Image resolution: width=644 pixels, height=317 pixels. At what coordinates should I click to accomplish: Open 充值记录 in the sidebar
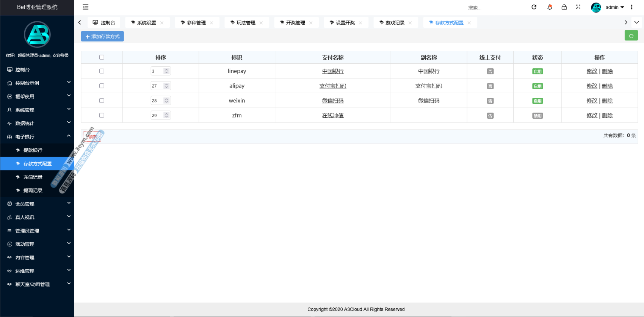[x=33, y=177]
